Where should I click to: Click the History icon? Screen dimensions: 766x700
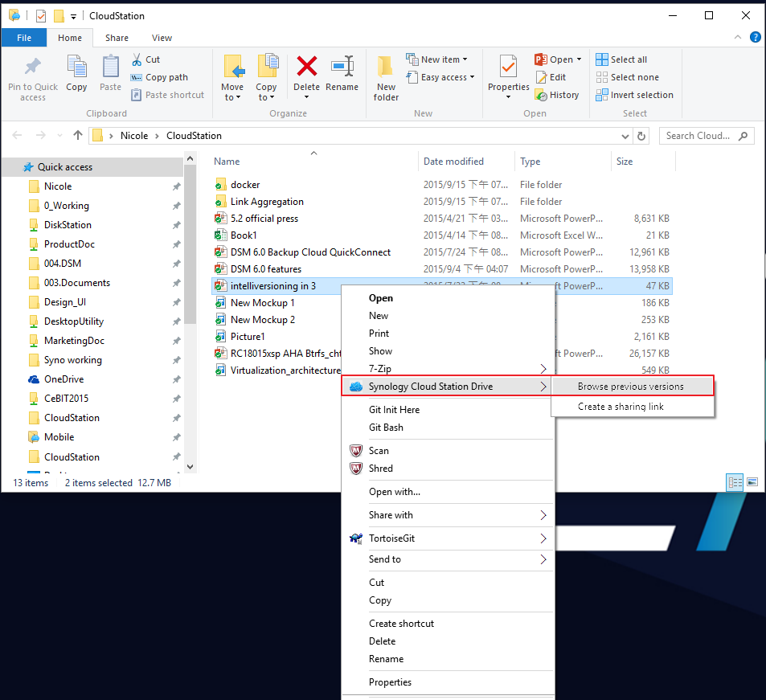click(x=541, y=95)
